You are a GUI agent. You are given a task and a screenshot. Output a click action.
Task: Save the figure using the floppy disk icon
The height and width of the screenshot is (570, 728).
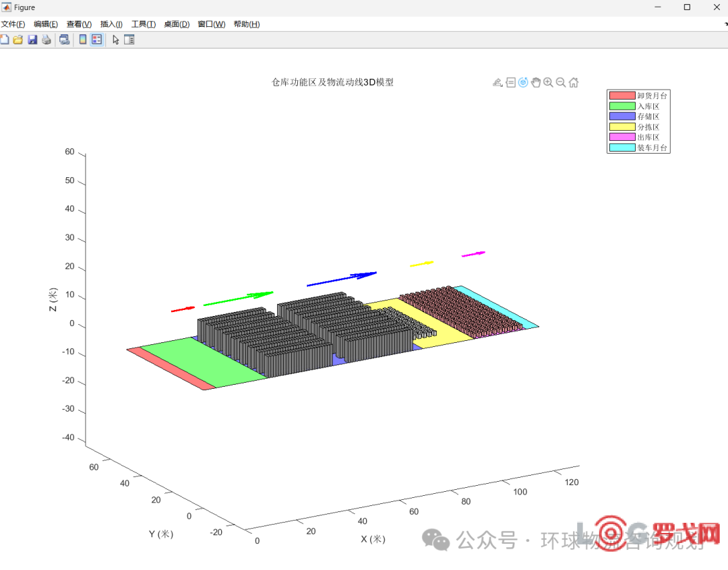32,40
